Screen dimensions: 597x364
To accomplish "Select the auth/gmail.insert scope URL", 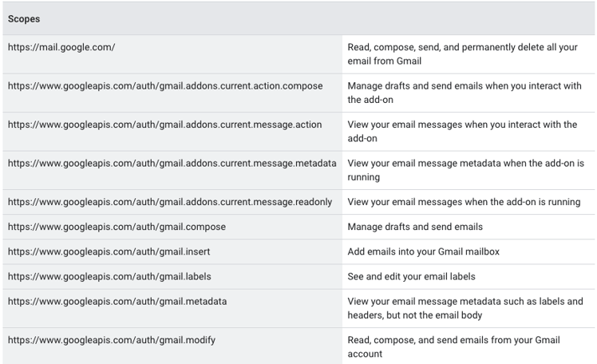I will pos(109,251).
